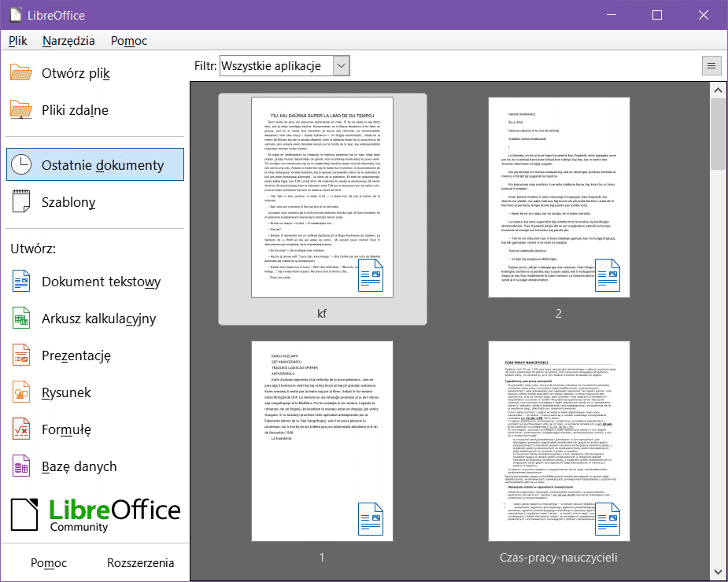Open the Pomoc menu in menu bar

(x=129, y=41)
